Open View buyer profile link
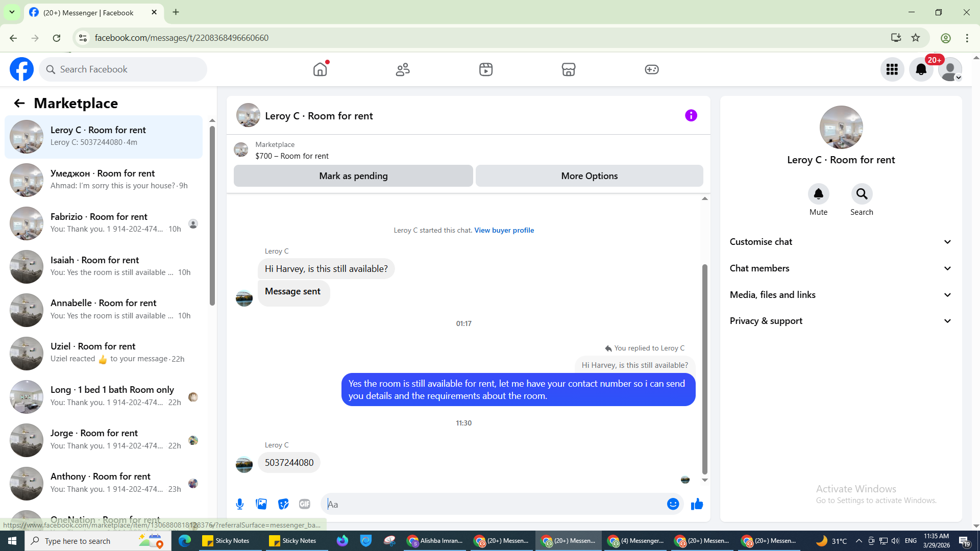Screen dimensions: 980x551 pos(504,231)
